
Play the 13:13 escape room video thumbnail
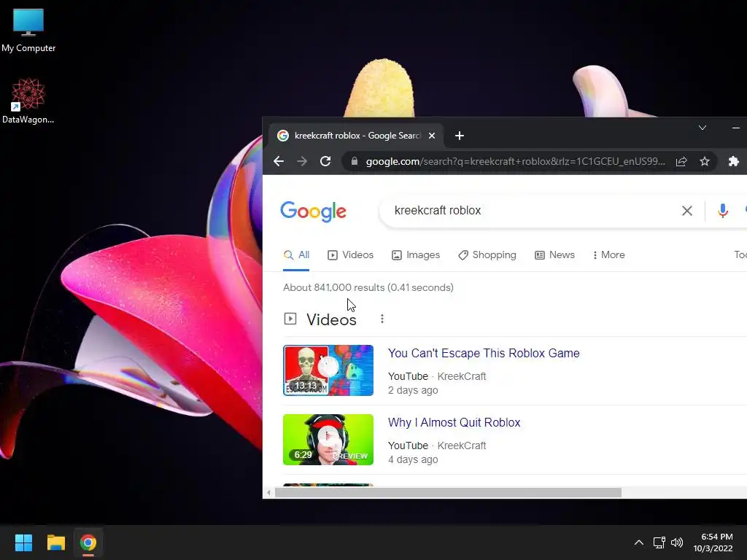tap(328, 370)
